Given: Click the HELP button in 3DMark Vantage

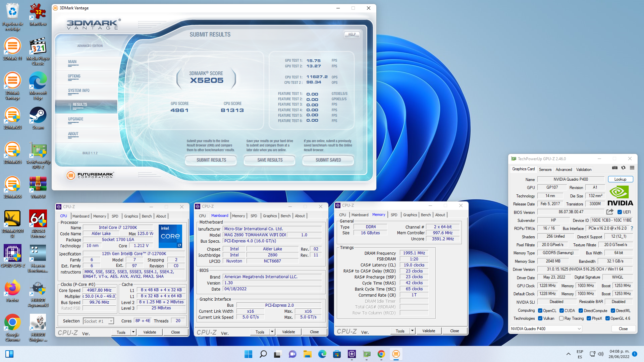Looking at the screenshot, I should (x=352, y=34).
